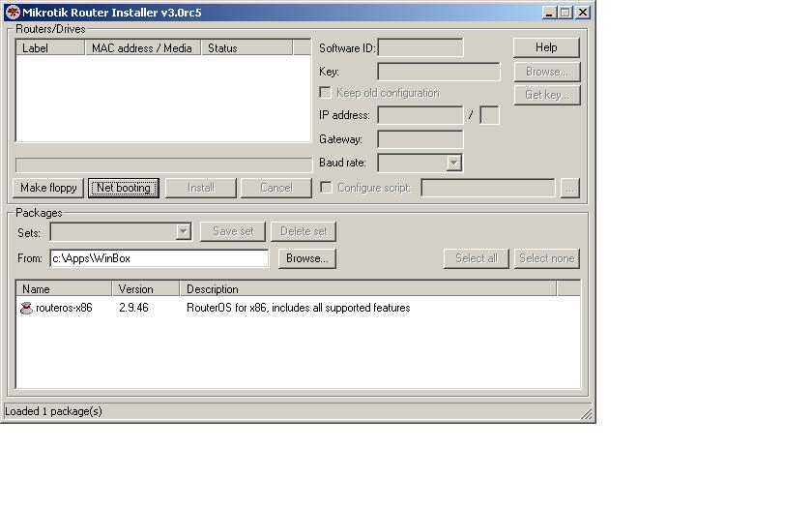The image size is (812, 508).
Task: Click the Description column header
Action: (368, 288)
